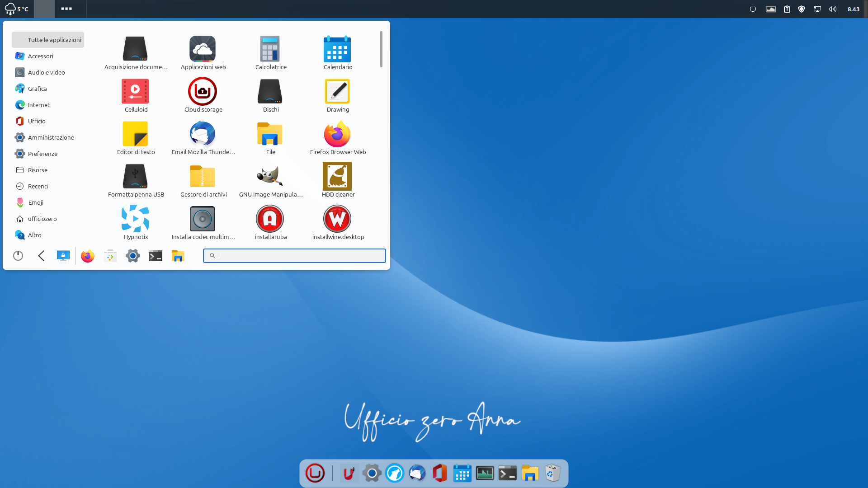Viewport: 868px width, 488px height.
Task: Open the trash bin in the dock
Action: (552, 473)
